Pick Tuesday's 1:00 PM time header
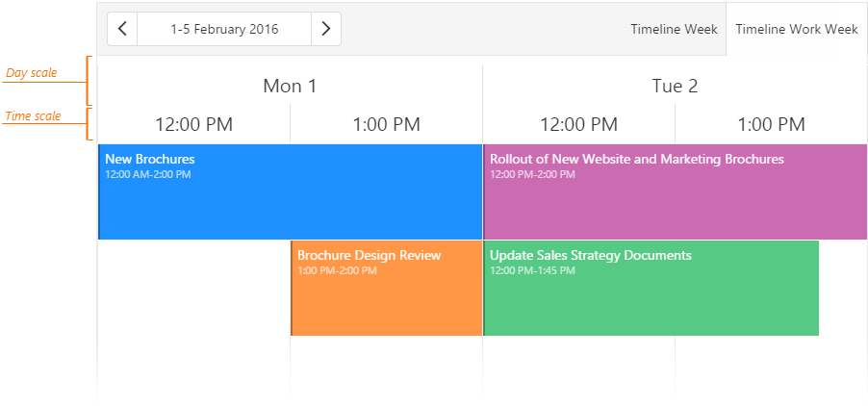This screenshot has height=406, width=868. (x=771, y=124)
